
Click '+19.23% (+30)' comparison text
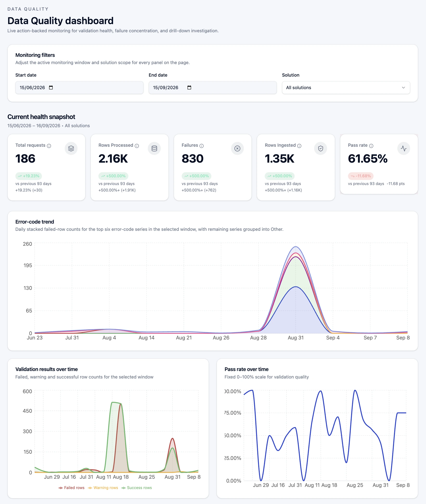pyautogui.click(x=29, y=190)
